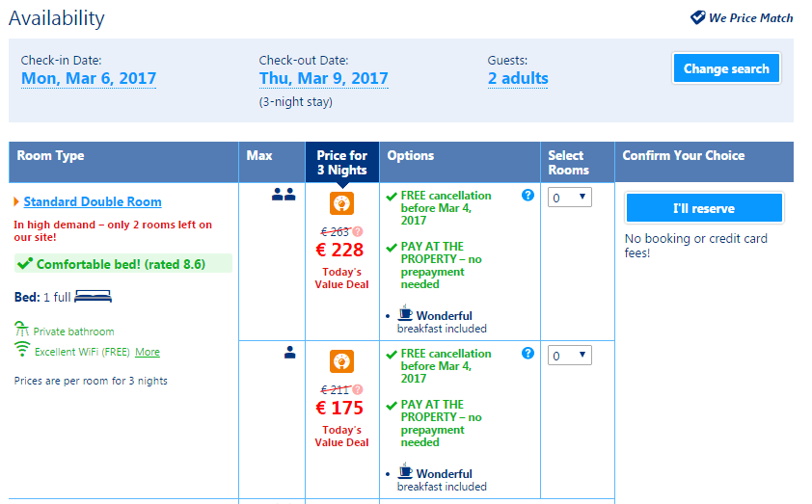Change check-in date Mon, Mar 6, 2017

click(89, 79)
